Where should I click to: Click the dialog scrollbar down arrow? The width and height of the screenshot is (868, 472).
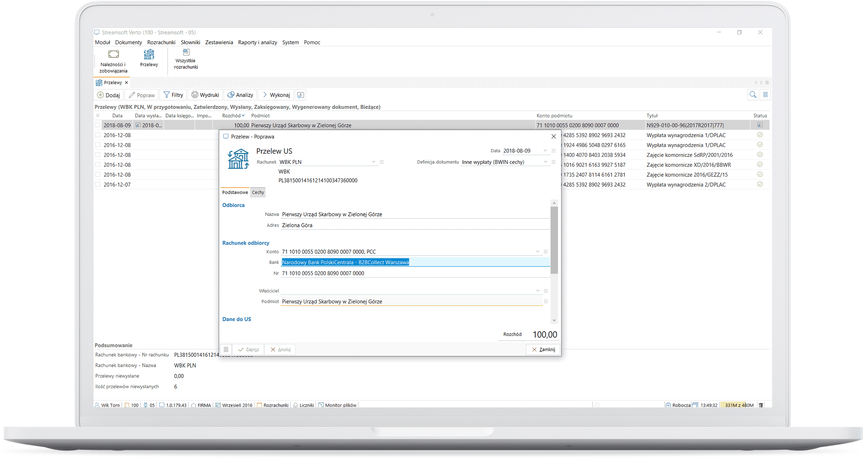point(554,320)
